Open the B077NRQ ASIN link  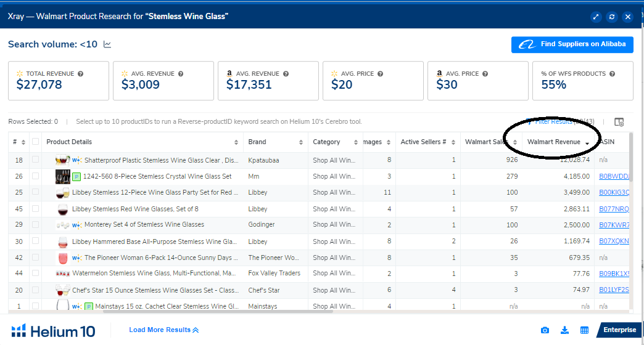(614, 209)
